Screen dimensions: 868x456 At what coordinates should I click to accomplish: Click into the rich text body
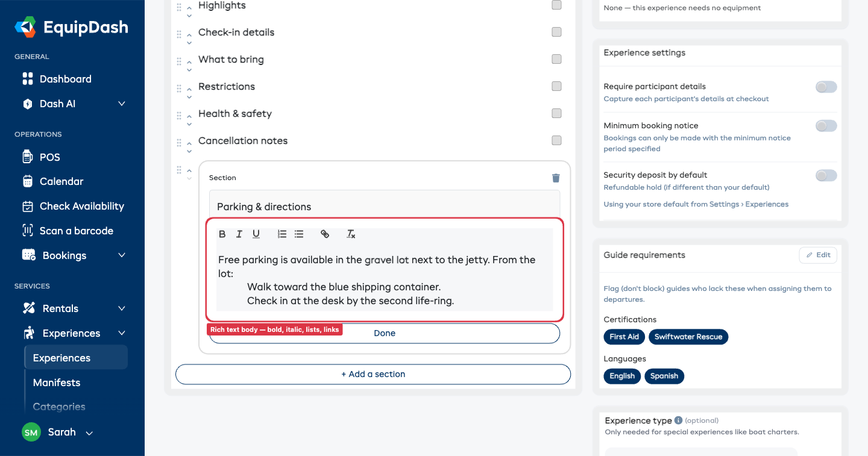[385, 280]
